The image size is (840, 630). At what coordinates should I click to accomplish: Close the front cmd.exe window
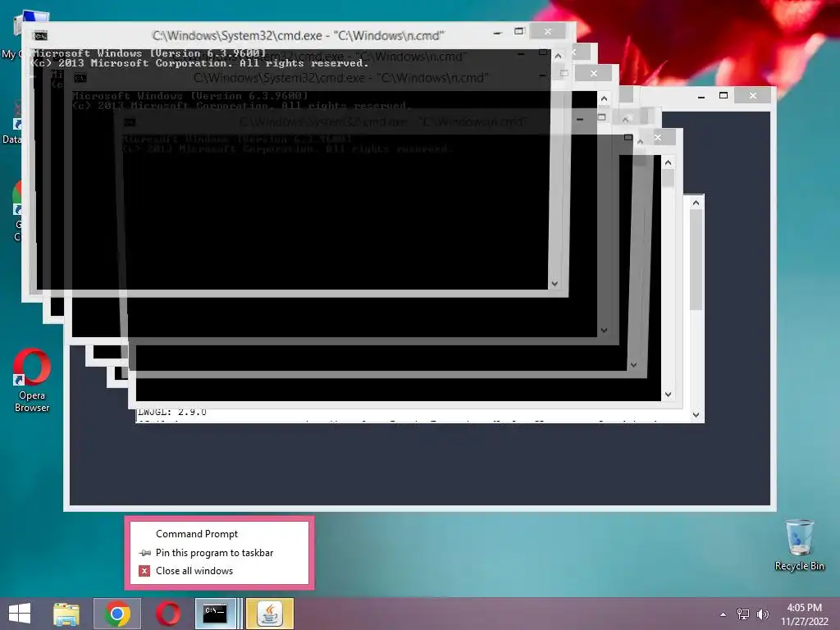click(547, 32)
